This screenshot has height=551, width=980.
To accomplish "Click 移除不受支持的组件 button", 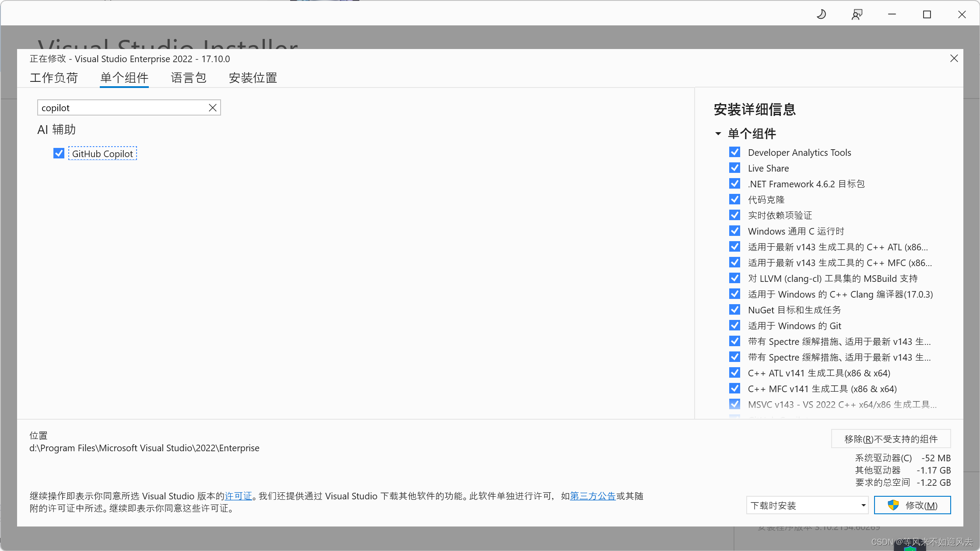I will point(891,439).
